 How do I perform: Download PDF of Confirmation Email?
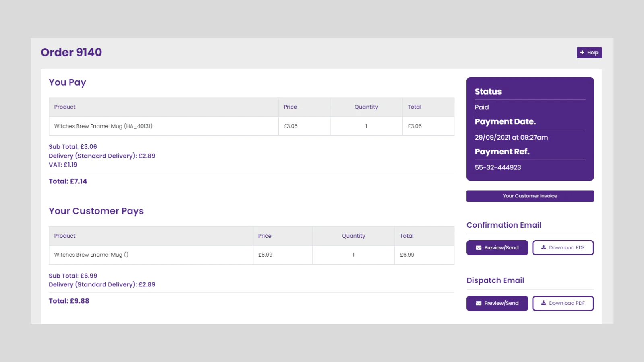563,248
